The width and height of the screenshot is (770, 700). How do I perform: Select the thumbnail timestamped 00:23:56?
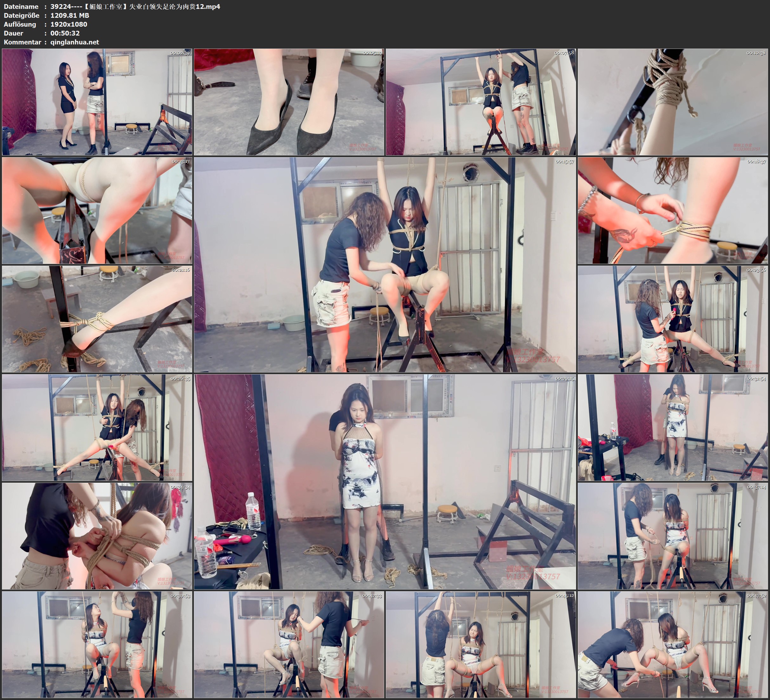[673, 319]
